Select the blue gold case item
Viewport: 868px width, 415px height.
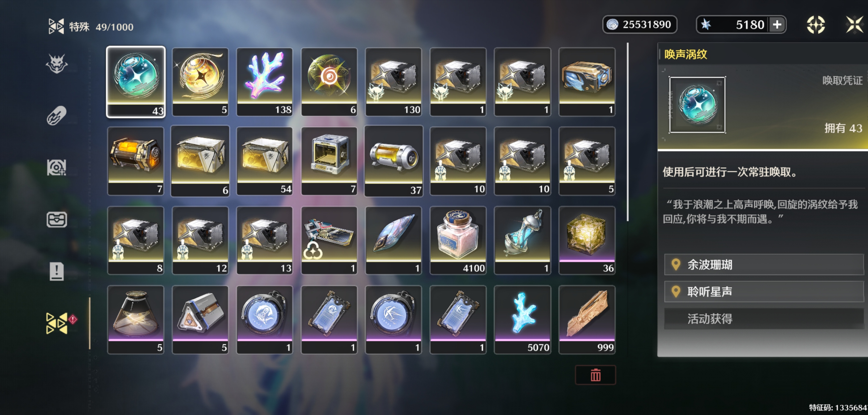(x=587, y=82)
